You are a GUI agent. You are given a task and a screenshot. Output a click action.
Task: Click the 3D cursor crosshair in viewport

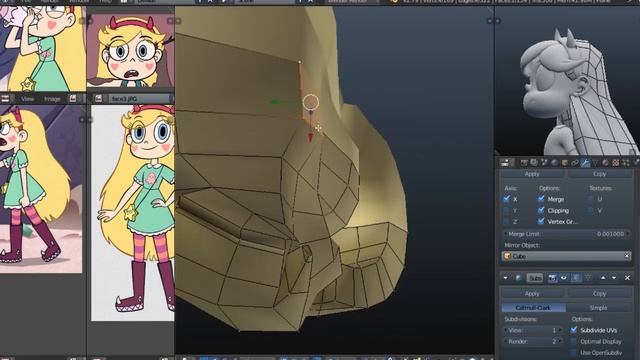click(318, 128)
